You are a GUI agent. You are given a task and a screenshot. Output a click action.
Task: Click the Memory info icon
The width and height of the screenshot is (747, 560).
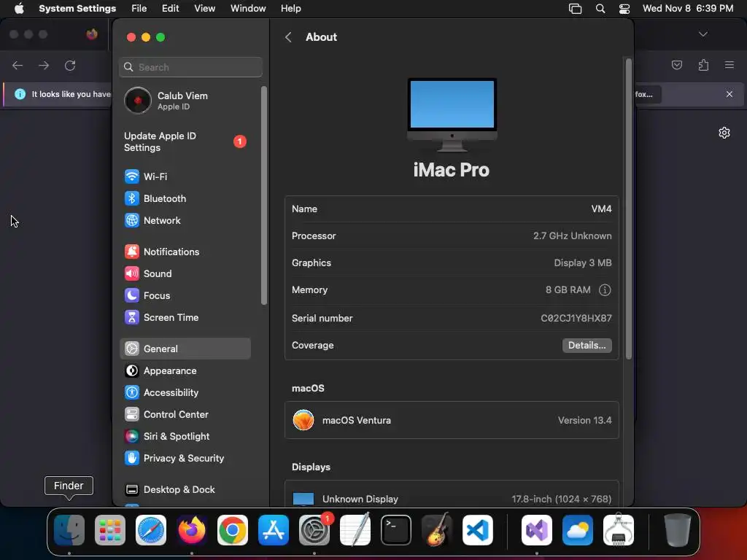pyautogui.click(x=605, y=290)
